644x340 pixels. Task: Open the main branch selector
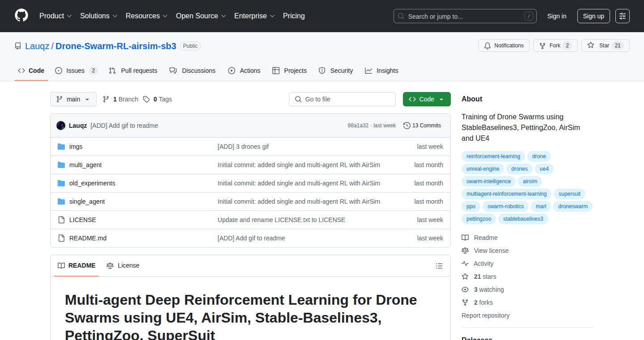point(73,99)
